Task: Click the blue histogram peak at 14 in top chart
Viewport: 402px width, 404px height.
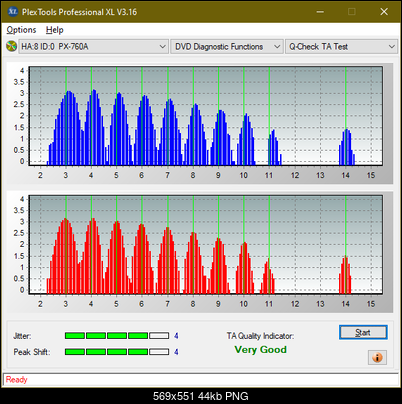Action: (347, 147)
